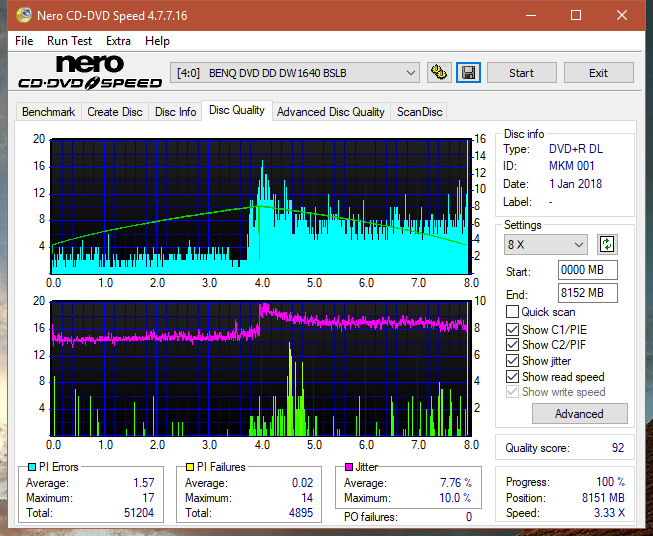Click the Speed value 3.33 X

click(x=609, y=513)
